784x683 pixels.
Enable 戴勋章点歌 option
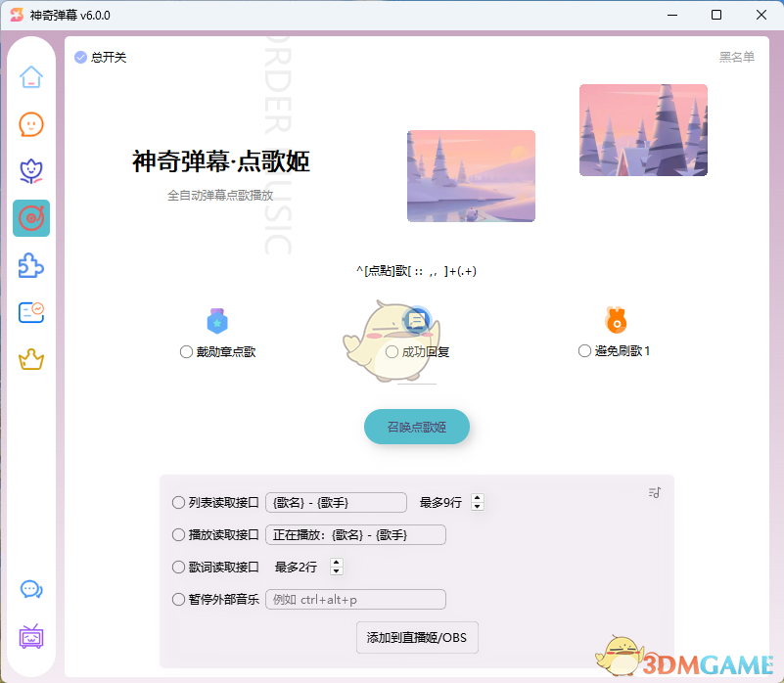pyautogui.click(x=186, y=350)
